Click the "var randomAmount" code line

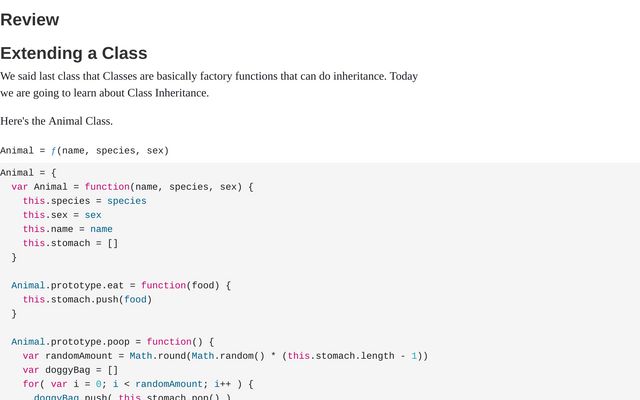click(225, 356)
